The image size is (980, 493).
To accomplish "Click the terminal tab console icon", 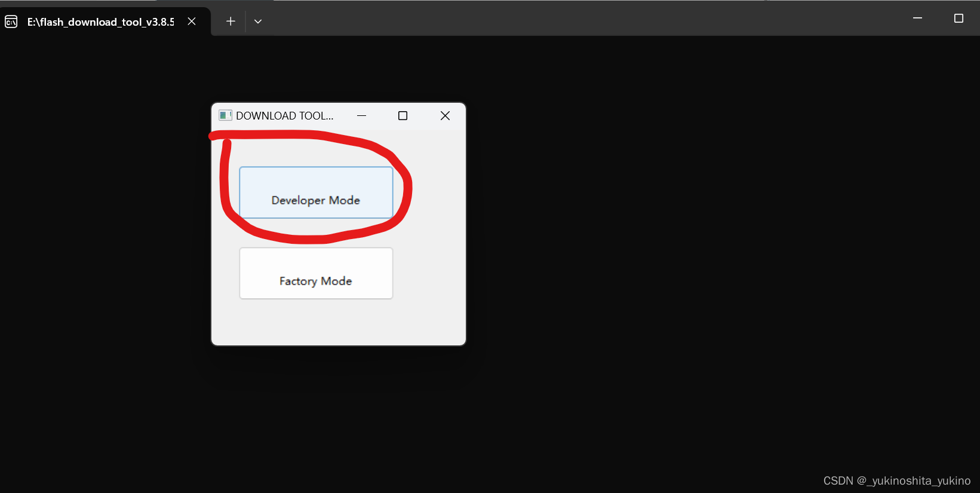I will tap(11, 22).
